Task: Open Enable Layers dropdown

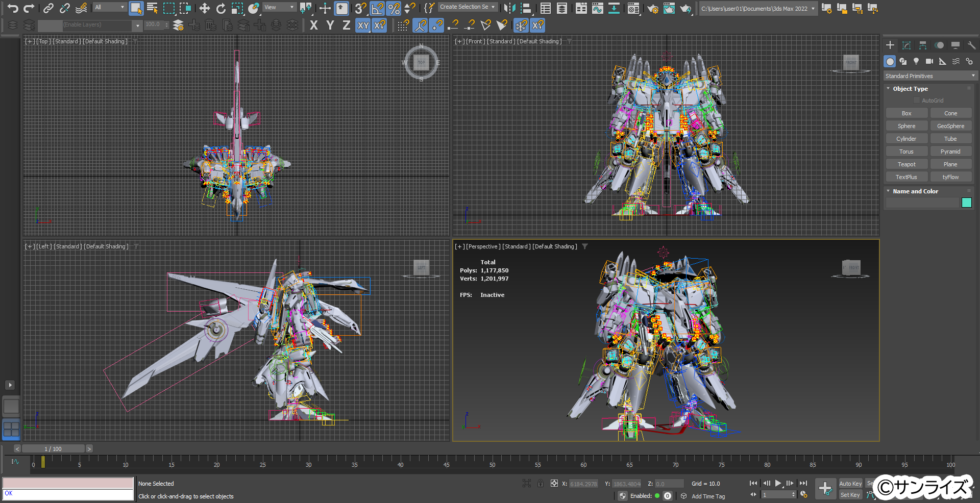Action: [x=89, y=25]
